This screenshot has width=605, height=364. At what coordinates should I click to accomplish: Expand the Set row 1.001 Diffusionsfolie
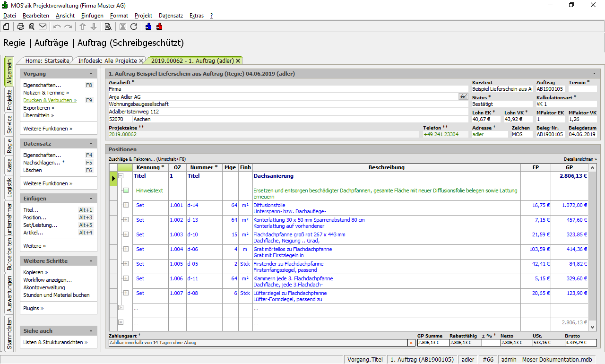pyautogui.click(x=126, y=205)
